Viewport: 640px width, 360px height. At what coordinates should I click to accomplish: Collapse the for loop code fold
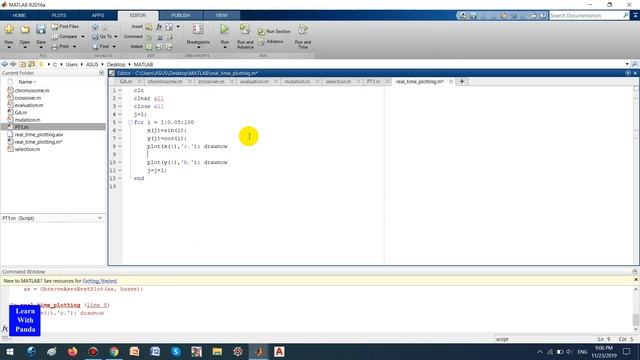point(130,122)
